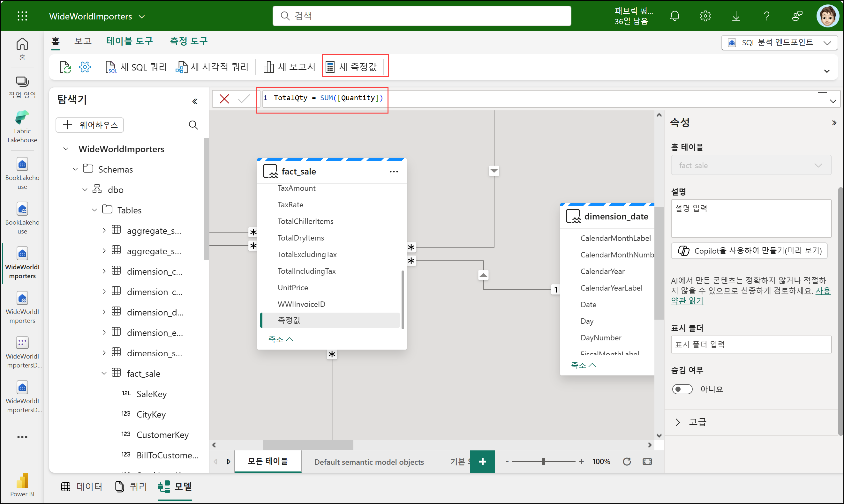
Task: Open the help question mark icon
Action: tap(766, 16)
